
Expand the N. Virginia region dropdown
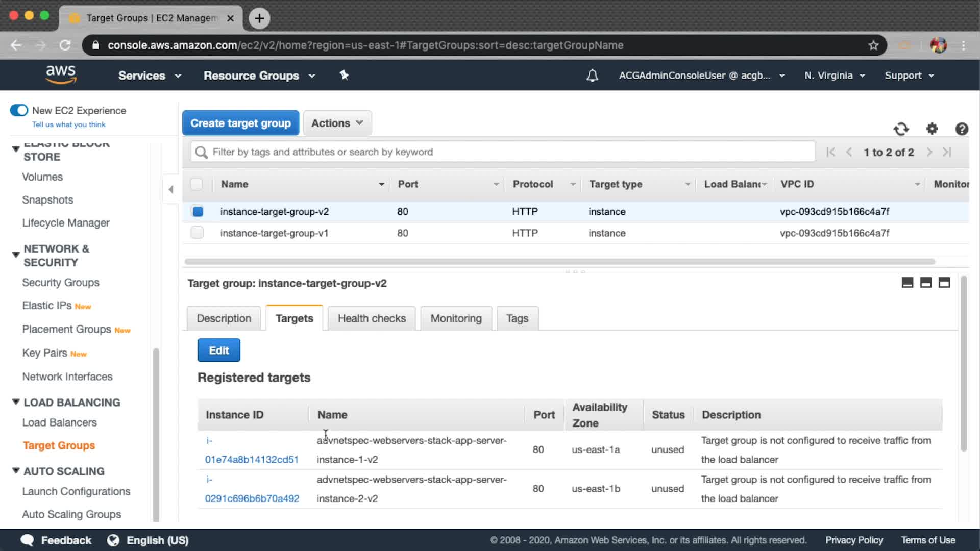(x=834, y=76)
